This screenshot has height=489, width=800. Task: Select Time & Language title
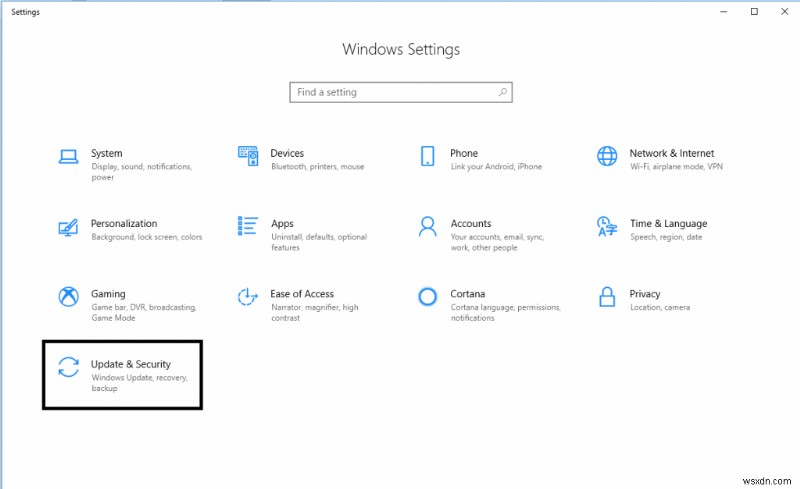click(668, 224)
